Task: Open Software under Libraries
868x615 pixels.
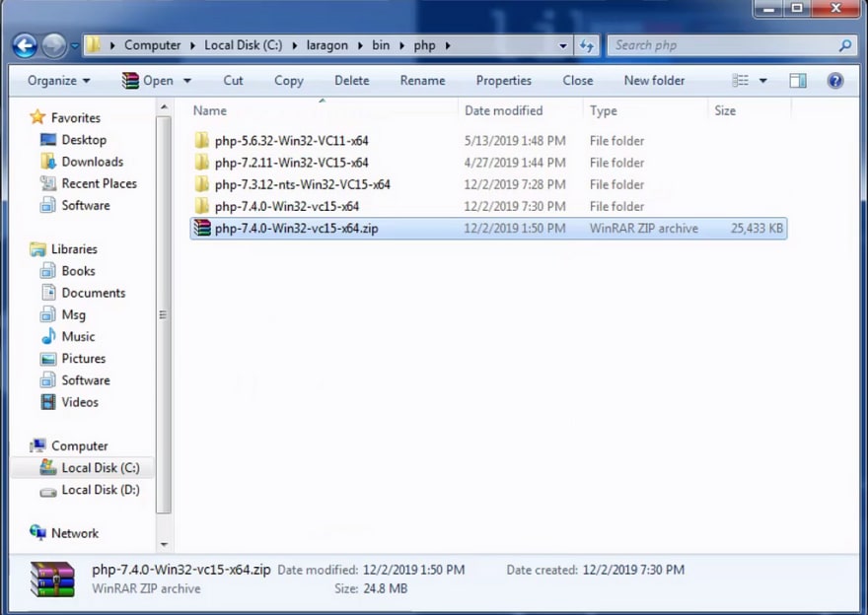Action: (86, 380)
